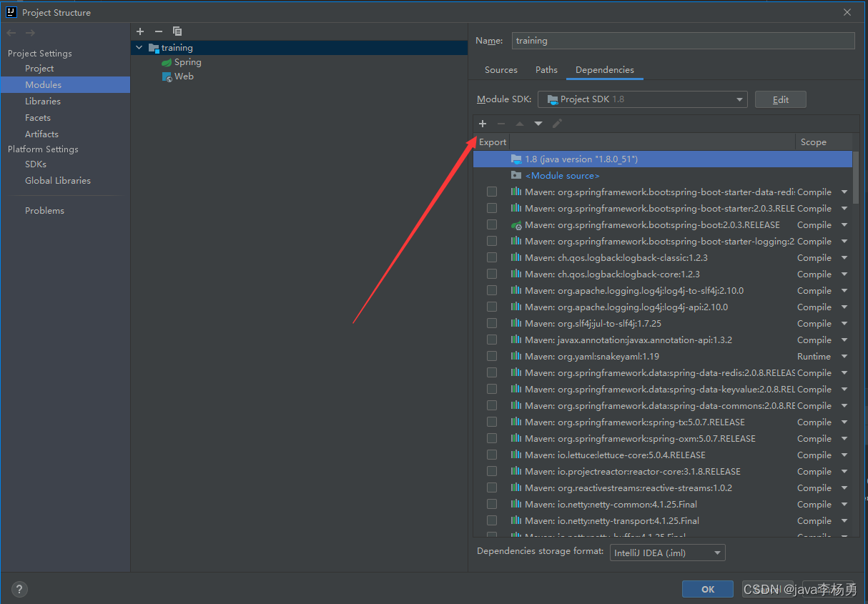Select the Web facet under training
This screenshot has width=868, height=604.
184,76
